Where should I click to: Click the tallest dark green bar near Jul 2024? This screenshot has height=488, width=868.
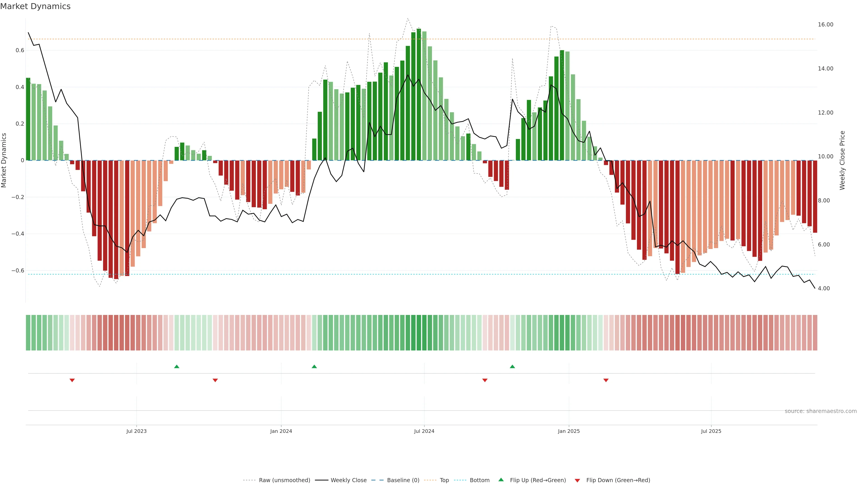coord(418,94)
